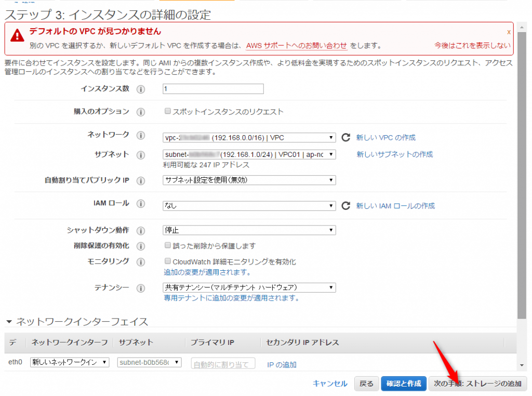Image resolution: width=532 pixels, height=396 pixels.
Task: Enable スポットインスタンスのリクエスト checkbox
Action: point(168,111)
